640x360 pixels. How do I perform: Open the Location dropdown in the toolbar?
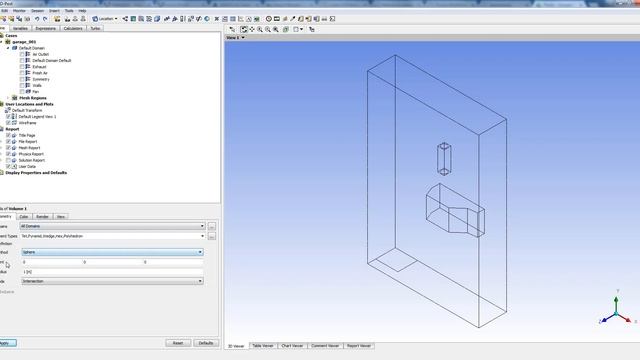click(105, 19)
